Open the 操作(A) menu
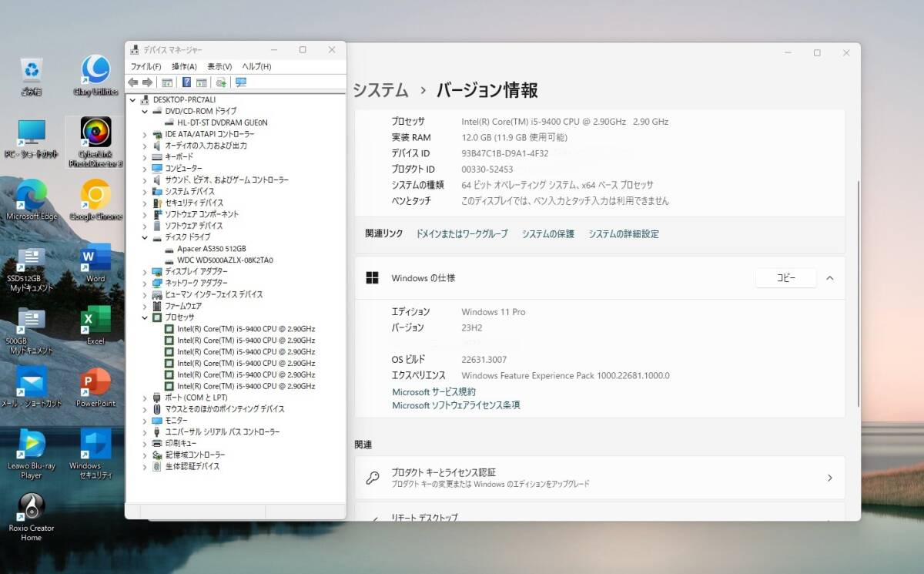This screenshot has width=924, height=574. [184, 67]
